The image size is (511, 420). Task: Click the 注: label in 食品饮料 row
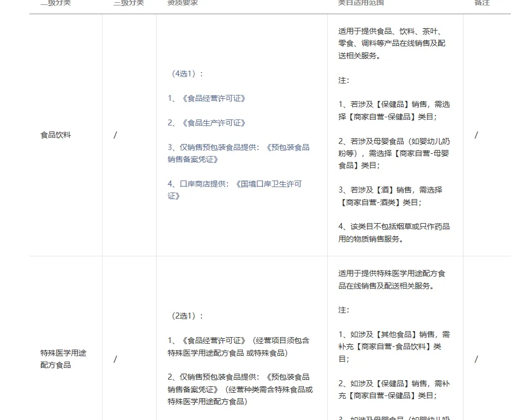(x=344, y=80)
